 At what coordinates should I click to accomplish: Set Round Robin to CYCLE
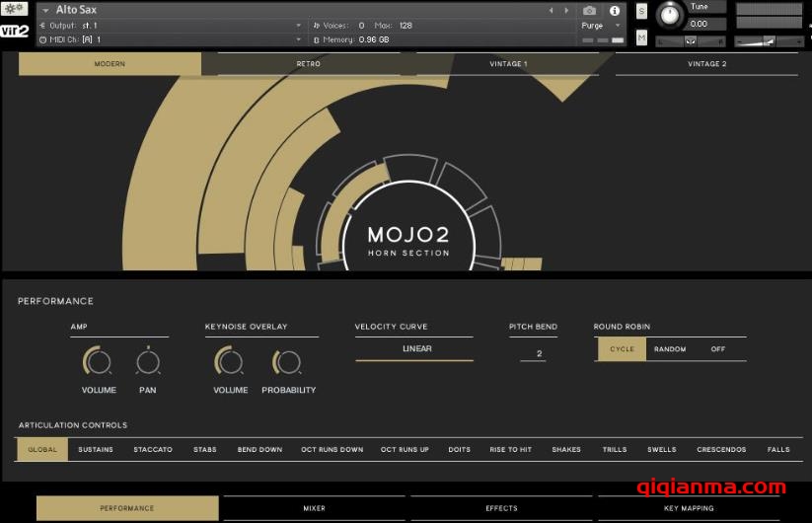click(622, 349)
